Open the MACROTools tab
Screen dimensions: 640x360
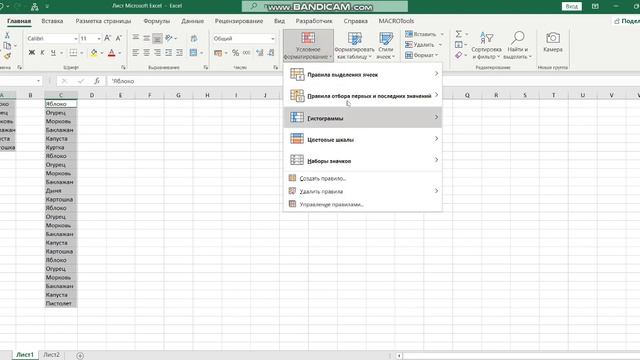[x=396, y=21]
